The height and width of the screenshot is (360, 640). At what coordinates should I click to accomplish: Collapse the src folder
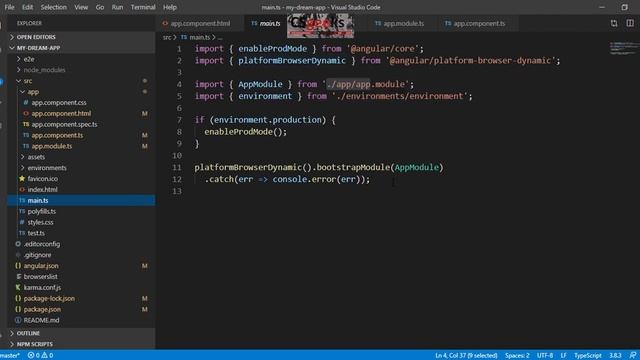pyautogui.click(x=81, y=81)
